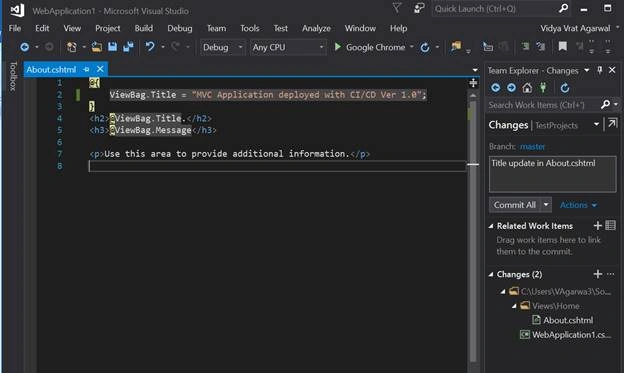The image size is (624, 373).
Task: Click the Search Work Items field
Action: [544, 105]
